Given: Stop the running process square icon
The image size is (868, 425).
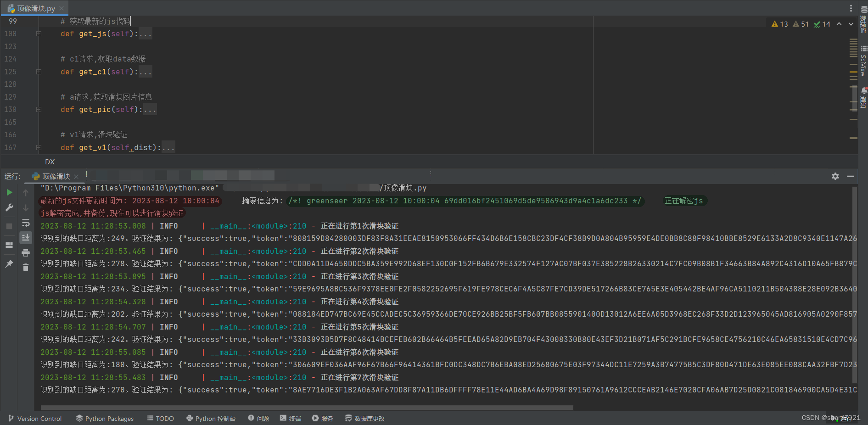Looking at the screenshot, I should tap(9, 226).
